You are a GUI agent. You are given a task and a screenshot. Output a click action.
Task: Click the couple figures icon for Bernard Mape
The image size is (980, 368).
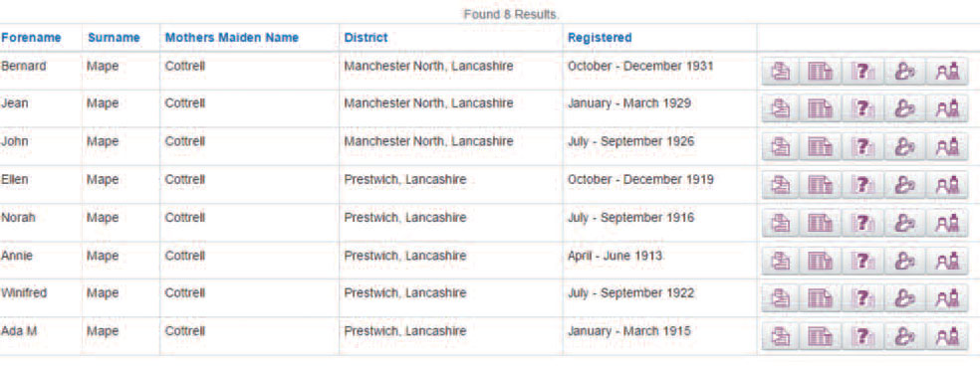pyautogui.click(x=947, y=72)
